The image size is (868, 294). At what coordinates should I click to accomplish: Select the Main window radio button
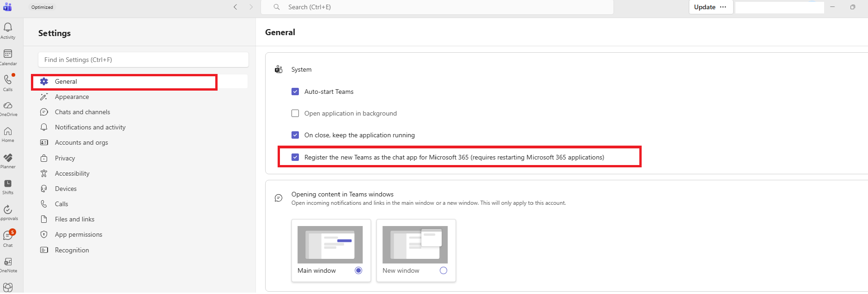[x=358, y=270]
